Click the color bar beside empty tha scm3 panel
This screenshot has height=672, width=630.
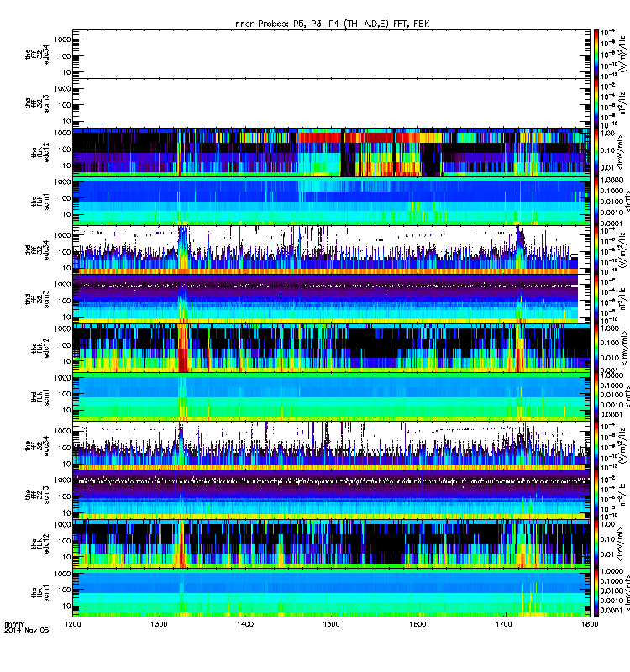click(x=596, y=102)
